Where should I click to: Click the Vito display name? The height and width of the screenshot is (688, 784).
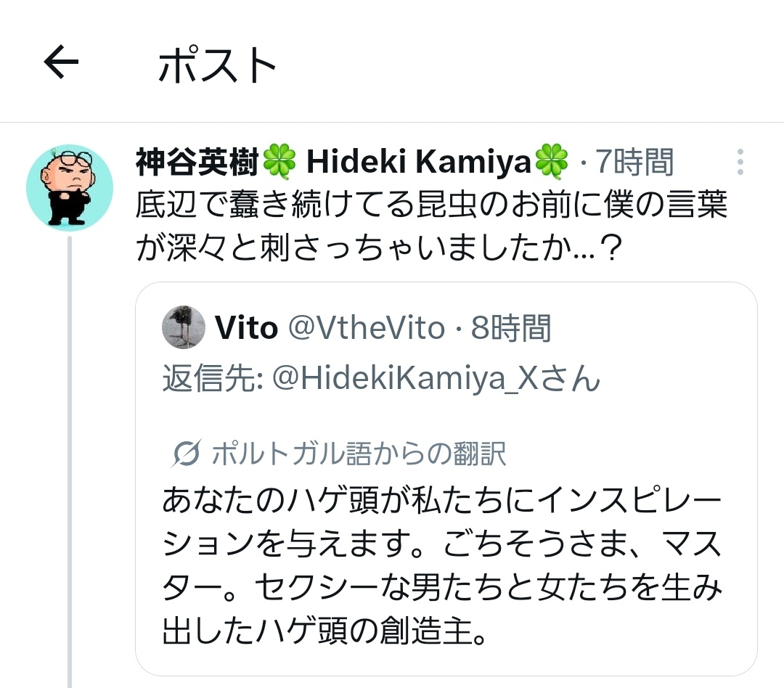pyautogui.click(x=246, y=327)
